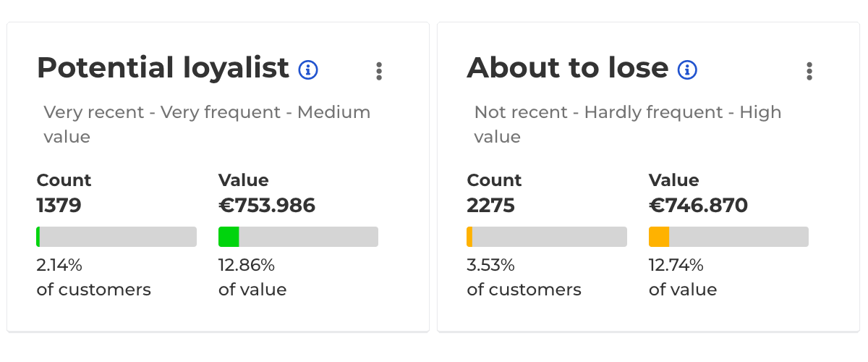This screenshot has height=362, width=868.
Task: Click the 12.86% of value text
Action: [252, 277]
